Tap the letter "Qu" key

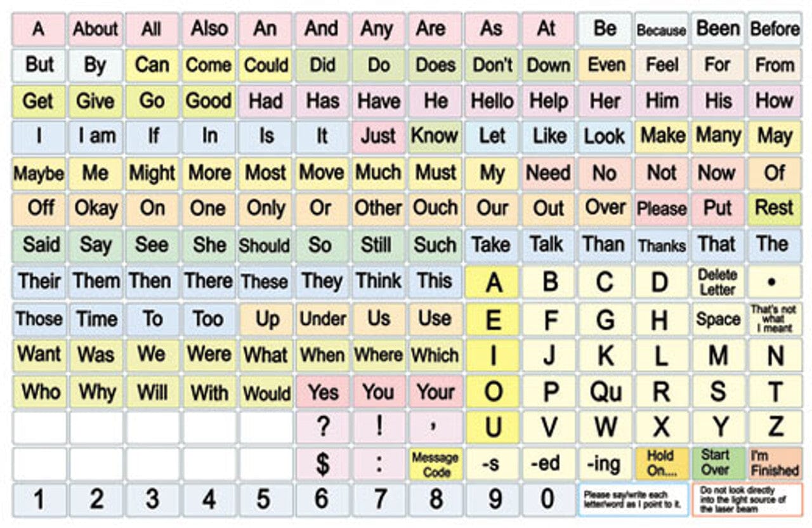pos(604,392)
